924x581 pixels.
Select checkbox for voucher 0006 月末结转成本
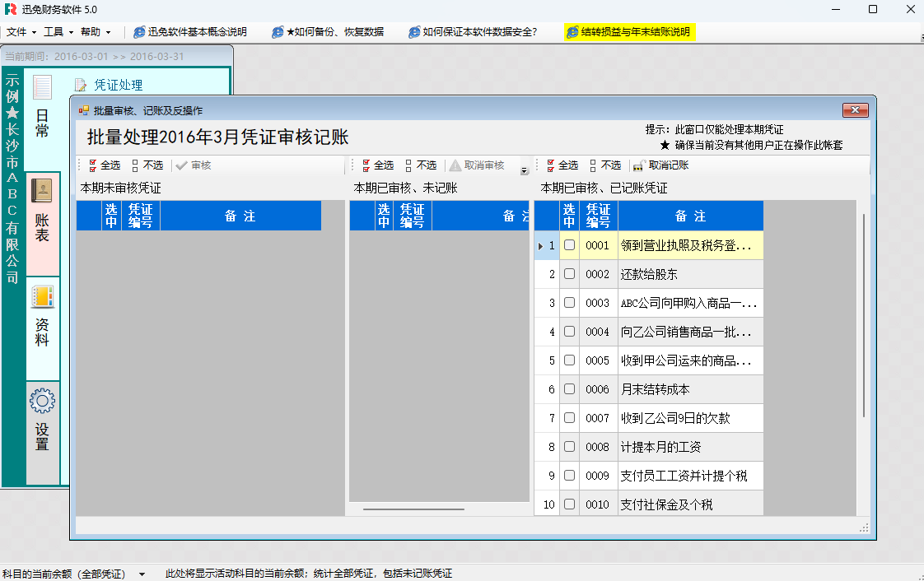click(569, 389)
